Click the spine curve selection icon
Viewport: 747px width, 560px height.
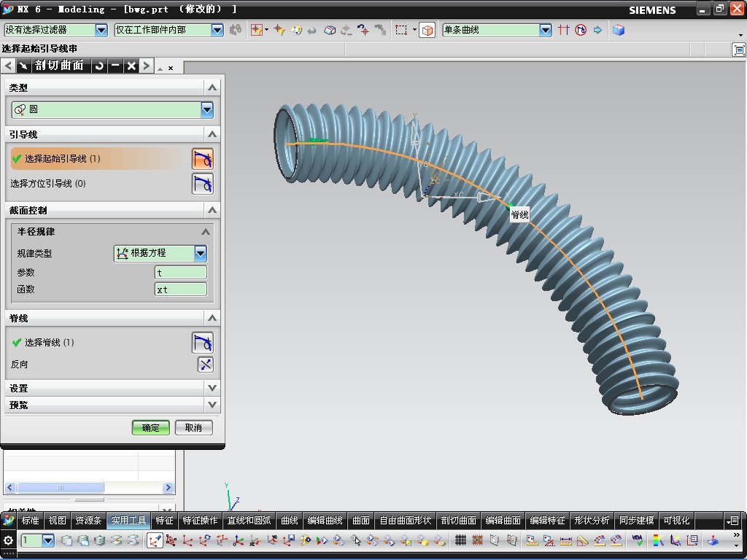(203, 343)
